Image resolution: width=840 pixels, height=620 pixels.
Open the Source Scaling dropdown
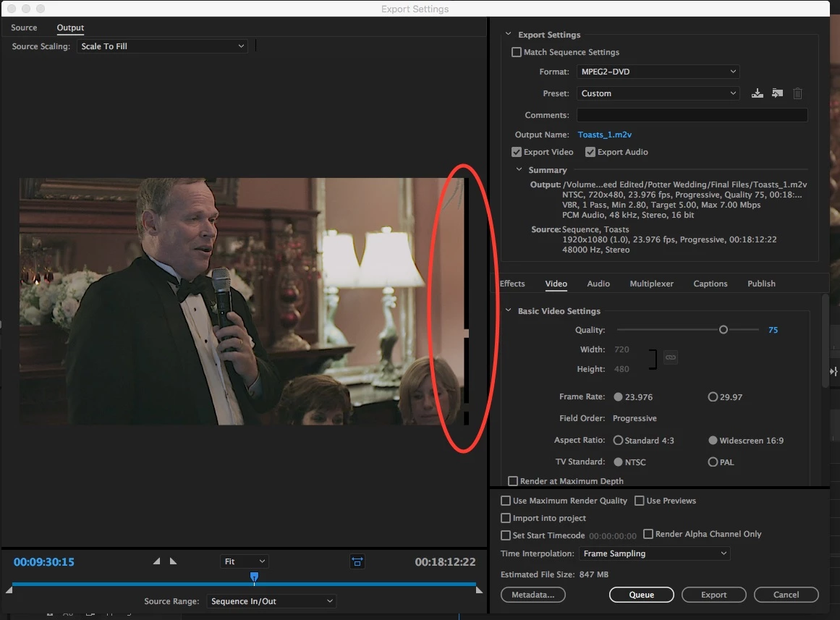[162, 46]
